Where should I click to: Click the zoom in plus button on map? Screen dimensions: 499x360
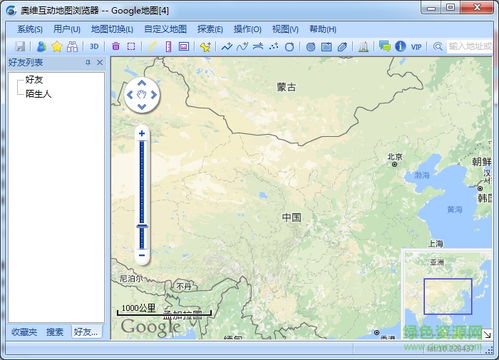pos(142,134)
